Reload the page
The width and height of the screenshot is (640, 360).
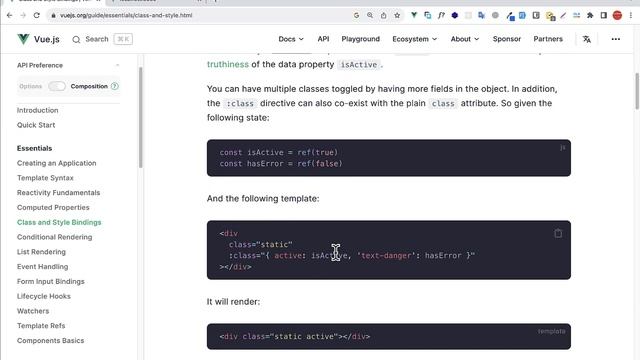point(36,15)
